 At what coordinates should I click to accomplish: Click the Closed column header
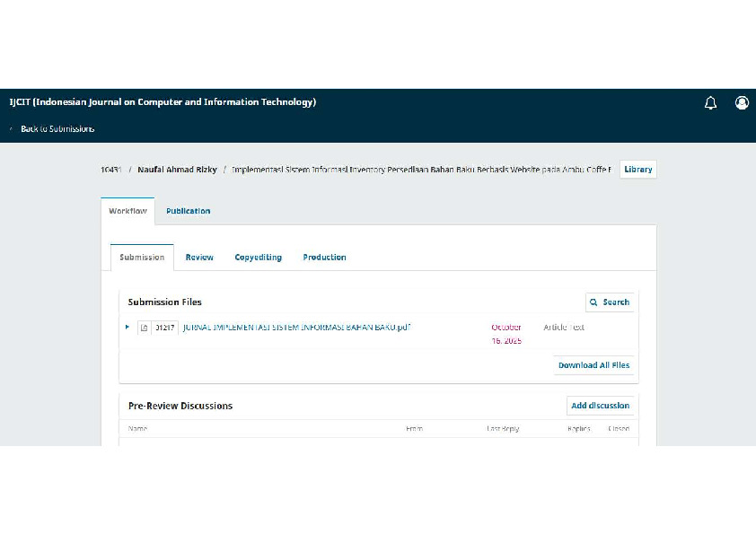point(619,428)
